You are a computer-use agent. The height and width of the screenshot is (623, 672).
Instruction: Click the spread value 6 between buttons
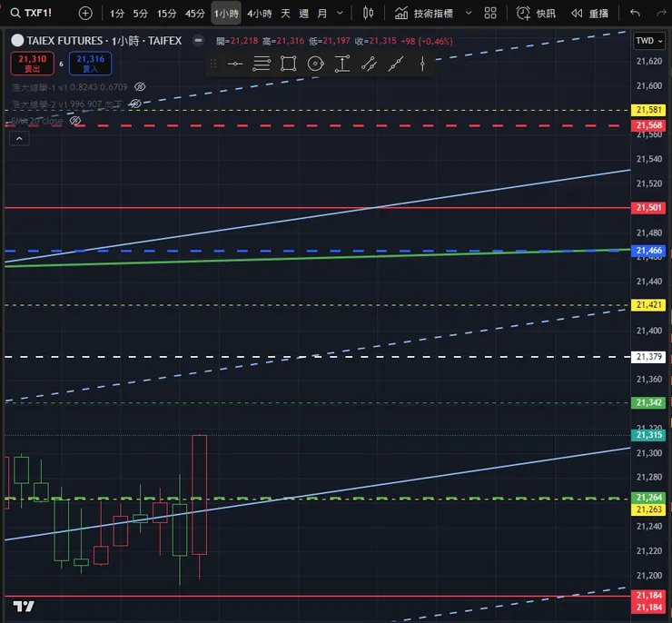tap(61, 64)
